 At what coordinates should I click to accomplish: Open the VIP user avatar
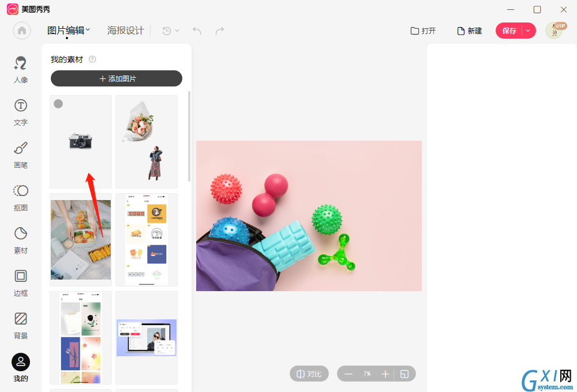pos(554,31)
